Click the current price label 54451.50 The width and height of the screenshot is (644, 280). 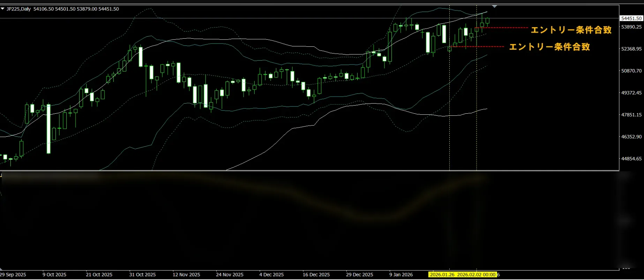coord(631,18)
